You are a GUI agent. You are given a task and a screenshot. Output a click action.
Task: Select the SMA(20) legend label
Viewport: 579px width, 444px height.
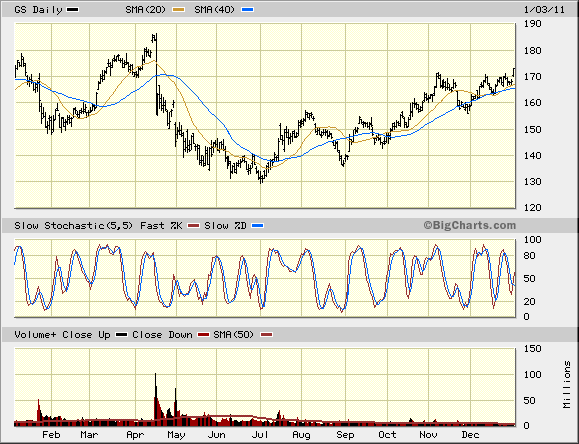point(145,10)
